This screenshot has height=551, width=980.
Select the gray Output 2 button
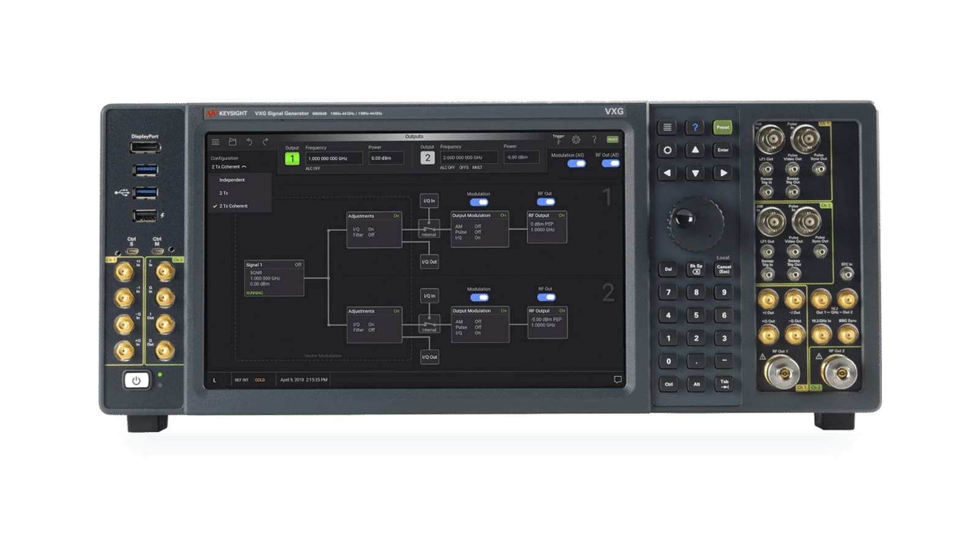pos(428,158)
